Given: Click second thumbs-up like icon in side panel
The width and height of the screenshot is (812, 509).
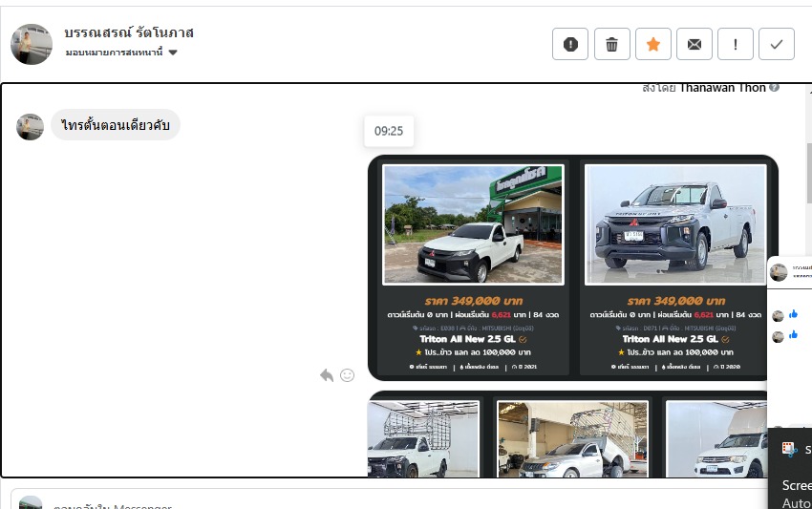Looking at the screenshot, I should click(x=793, y=335).
